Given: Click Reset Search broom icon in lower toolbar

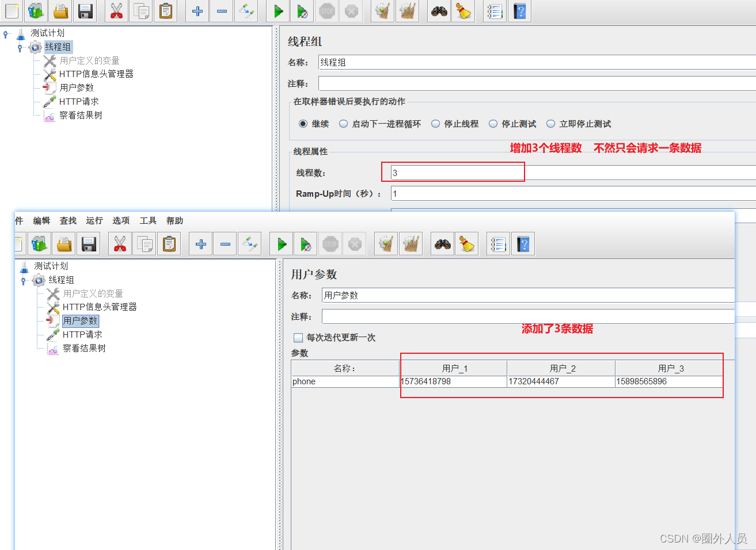Looking at the screenshot, I should [x=466, y=244].
